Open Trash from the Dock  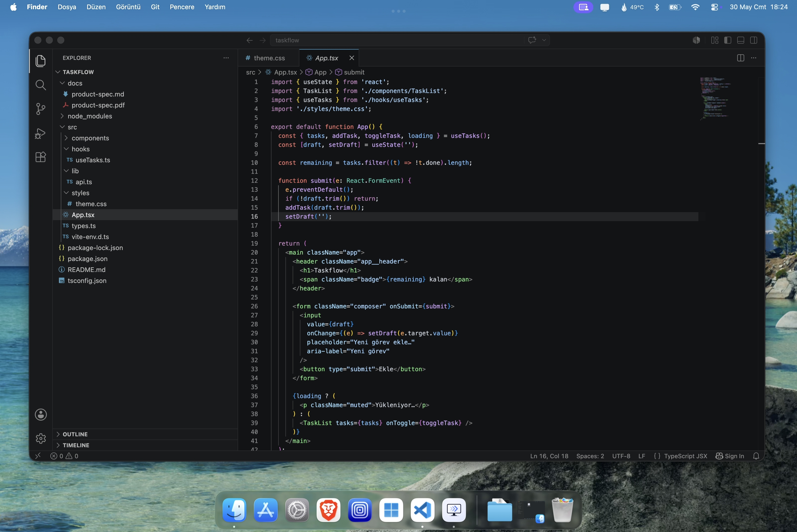[x=563, y=510]
